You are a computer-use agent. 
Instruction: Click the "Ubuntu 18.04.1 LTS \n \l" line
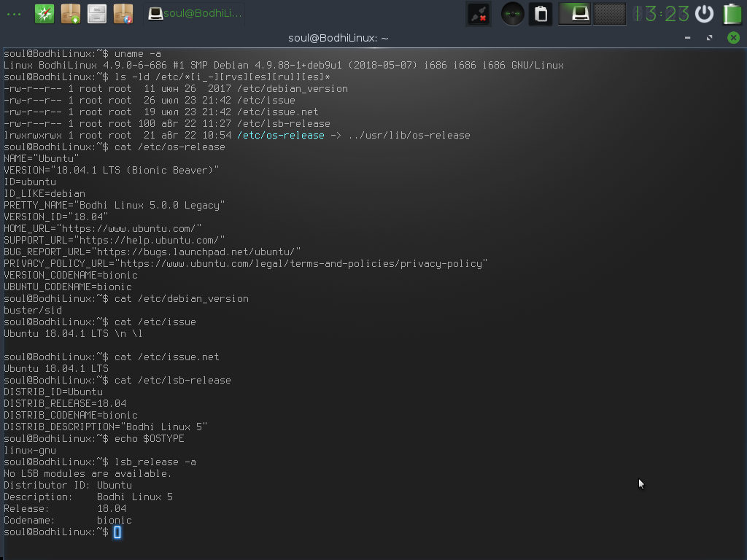click(x=74, y=334)
